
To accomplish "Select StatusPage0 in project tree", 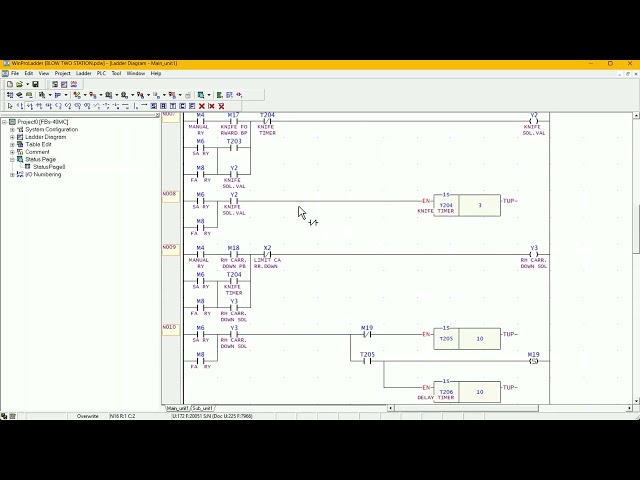I will [49, 167].
